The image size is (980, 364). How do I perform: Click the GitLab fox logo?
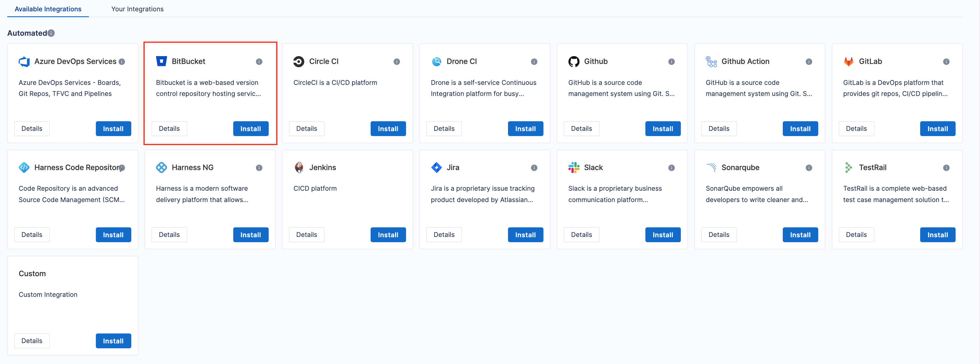coord(848,61)
